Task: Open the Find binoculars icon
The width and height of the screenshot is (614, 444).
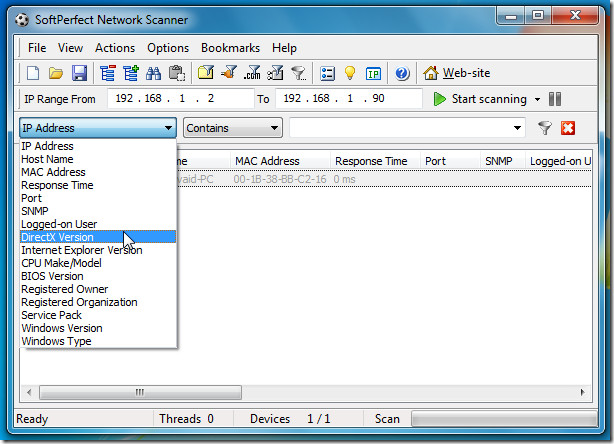Action: pos(154,73)
